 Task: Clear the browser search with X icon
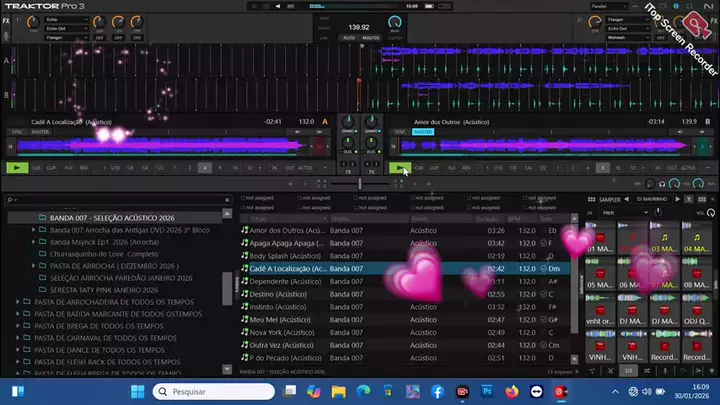(227, 200)
